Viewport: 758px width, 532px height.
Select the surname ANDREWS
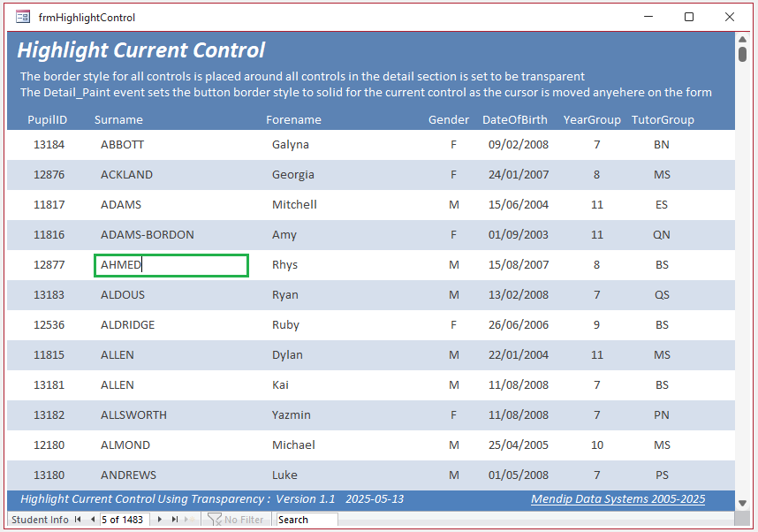[x=129, y=475]
